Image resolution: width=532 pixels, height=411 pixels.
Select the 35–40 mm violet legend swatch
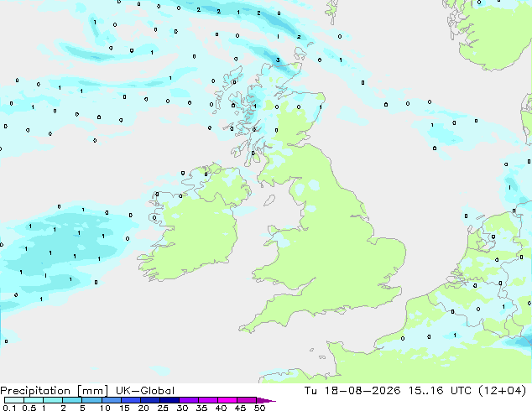[x=207, y=400]
